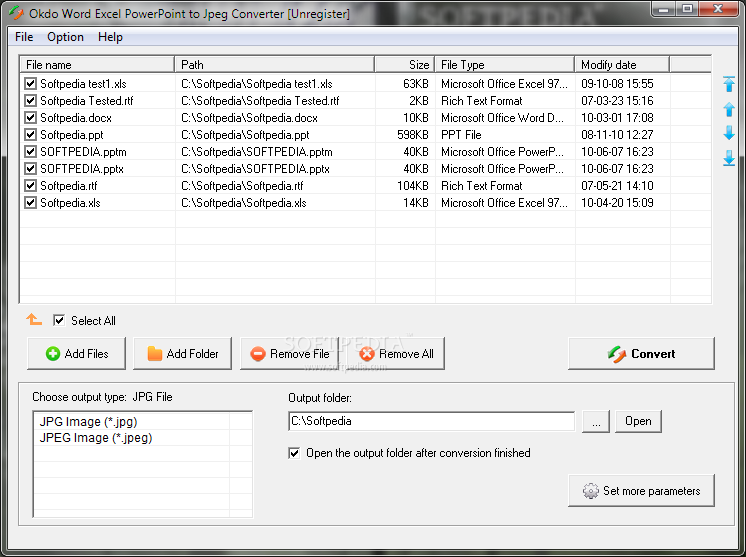Click the 598KB size cell
Image resolution: width=746 pixels, height=557 pixels.
coord(412,135)
